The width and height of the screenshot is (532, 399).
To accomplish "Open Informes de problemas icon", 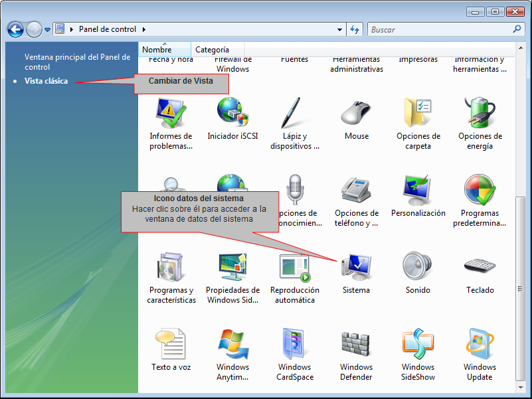I will (171, 114).
